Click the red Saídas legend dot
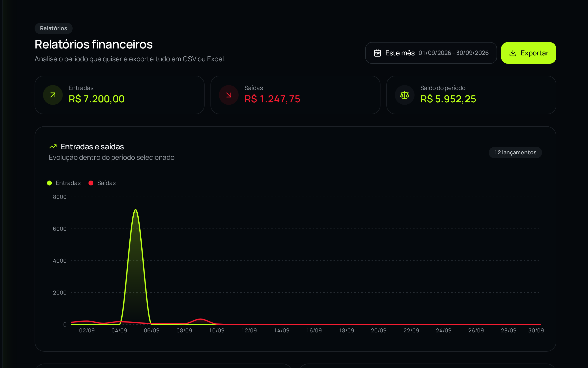 [x=91, y=183]
